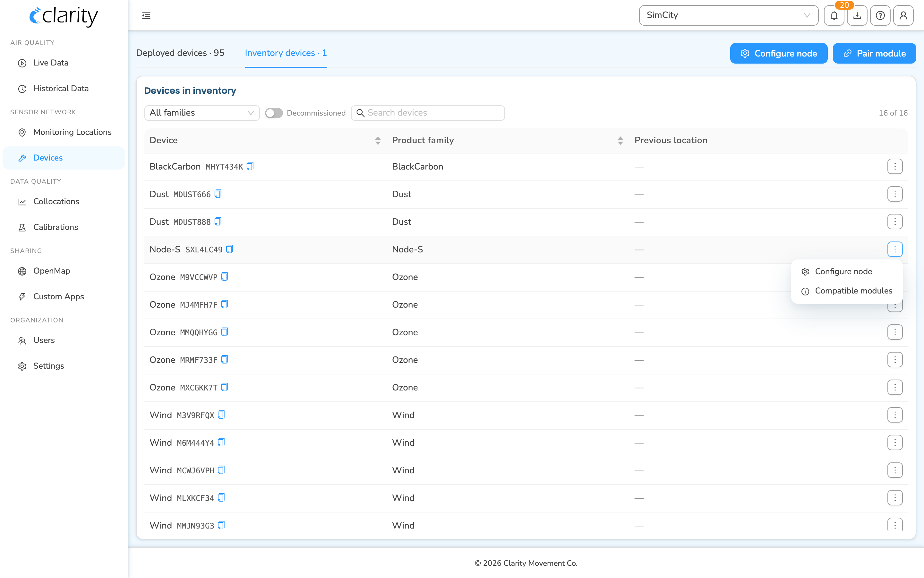
Task: Sort table by Product family column
Action: click(x=620, y=140)
